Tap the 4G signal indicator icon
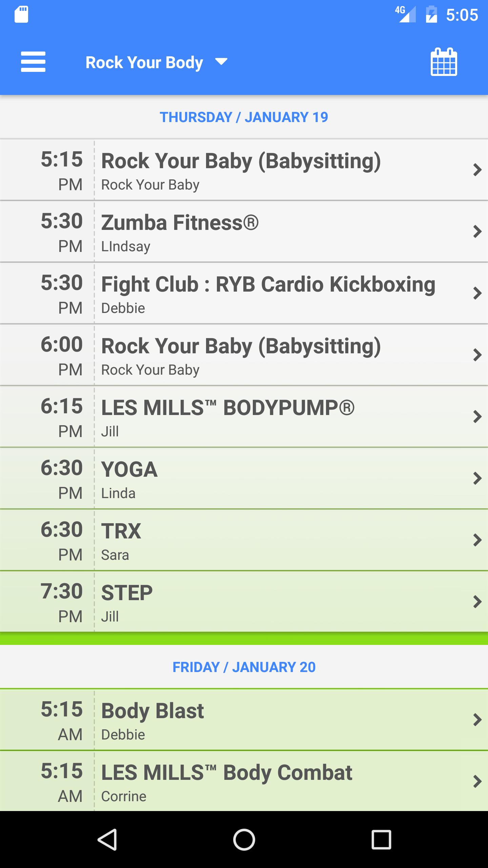Screen dimensions: 488x868 405,14
